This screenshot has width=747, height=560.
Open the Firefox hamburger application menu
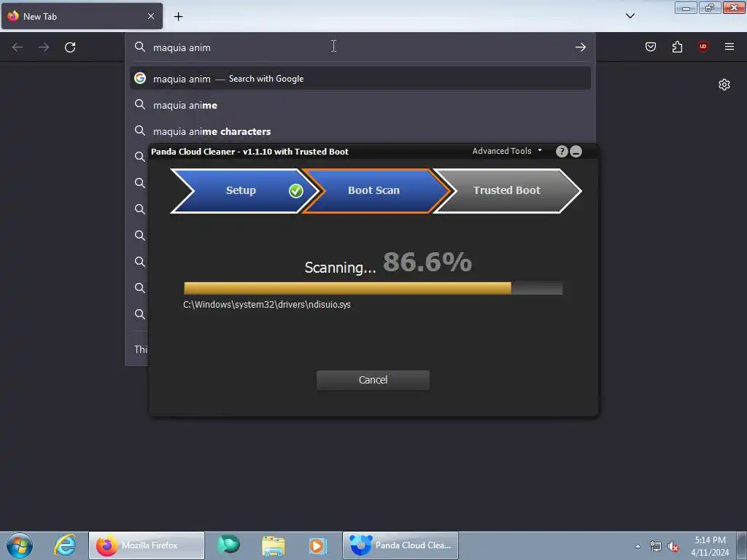[729, 47]
